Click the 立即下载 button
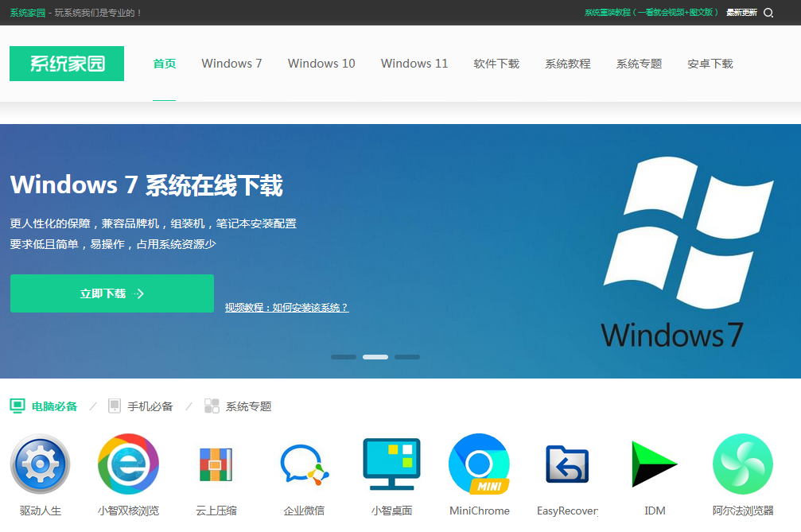This screenshot has width=801, height=532. pyautogui.click(x=112, y=293)
